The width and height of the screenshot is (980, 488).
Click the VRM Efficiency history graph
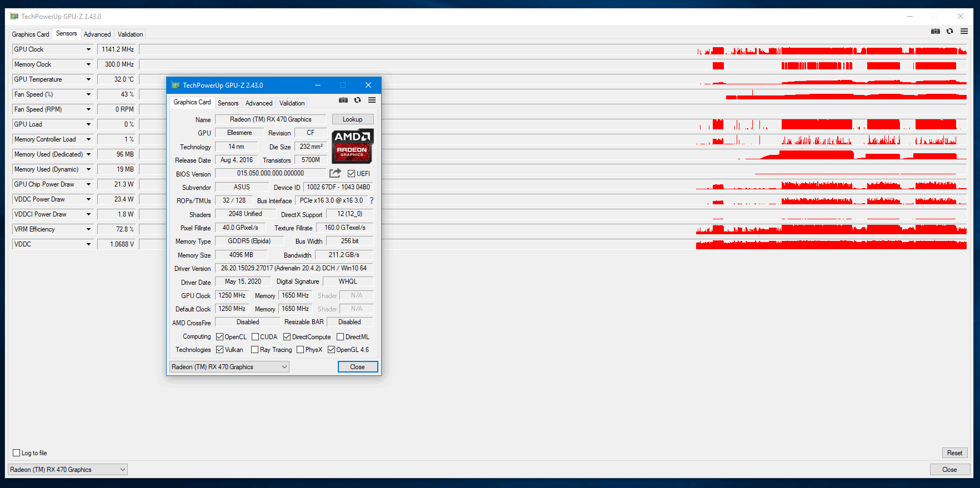click(553, 229)
